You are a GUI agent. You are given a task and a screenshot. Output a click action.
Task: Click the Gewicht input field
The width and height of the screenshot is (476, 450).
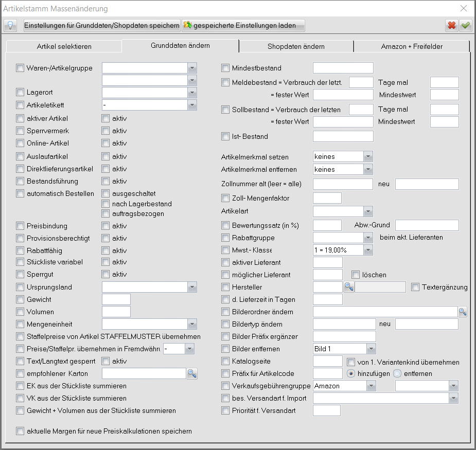116,299
